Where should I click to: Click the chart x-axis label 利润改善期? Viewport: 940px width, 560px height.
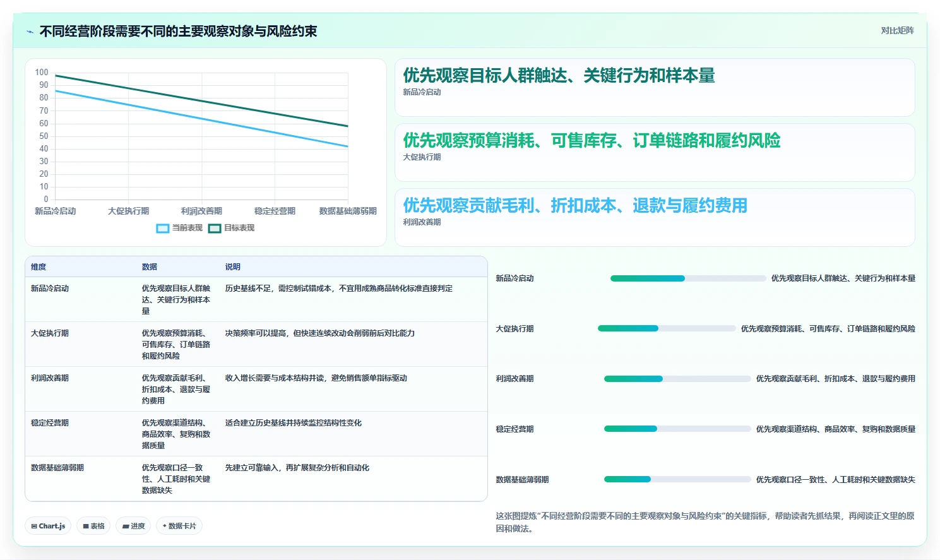201,211
